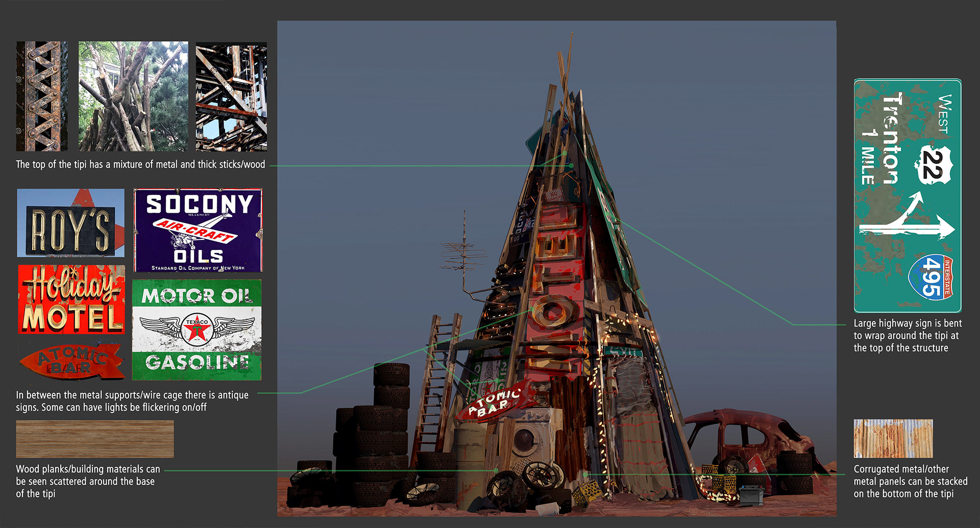Pick the corrugated rusty metal texture swatch
The height and width of the screenshot is (528, 980).
[x=893, y=439]
